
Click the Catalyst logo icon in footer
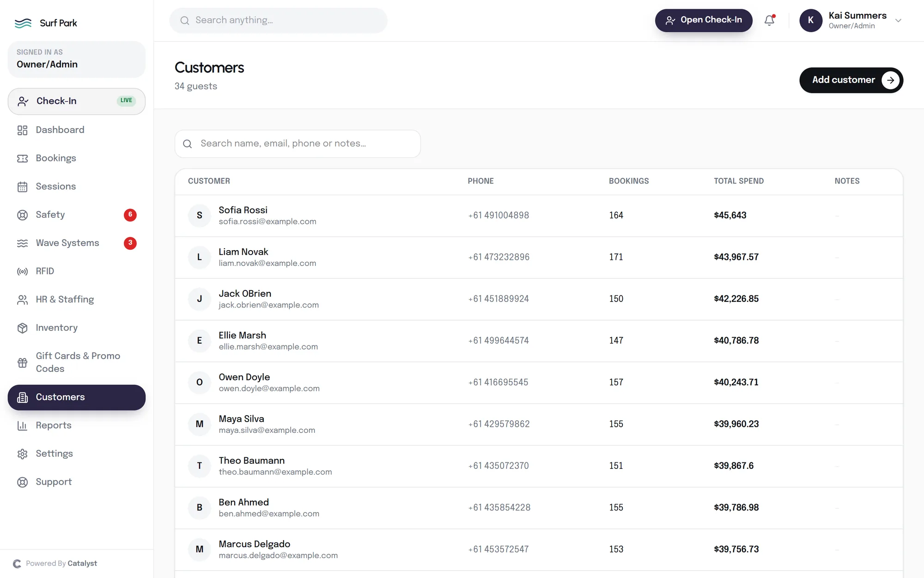[x=17, y=564]
